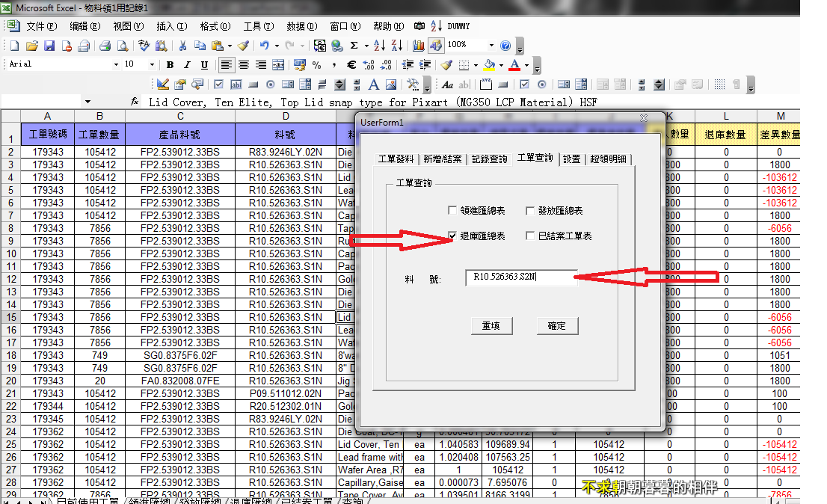Click in the formula bar text
Image resolution: width=827 pixels, height=504 pixels.
point(372,102)
